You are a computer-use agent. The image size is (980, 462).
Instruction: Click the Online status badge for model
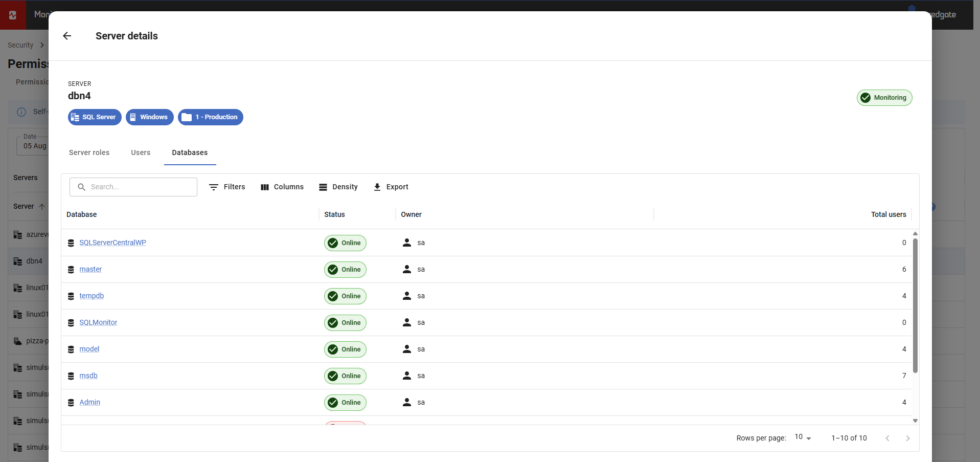pyautogui.click(x=345, y=349)
